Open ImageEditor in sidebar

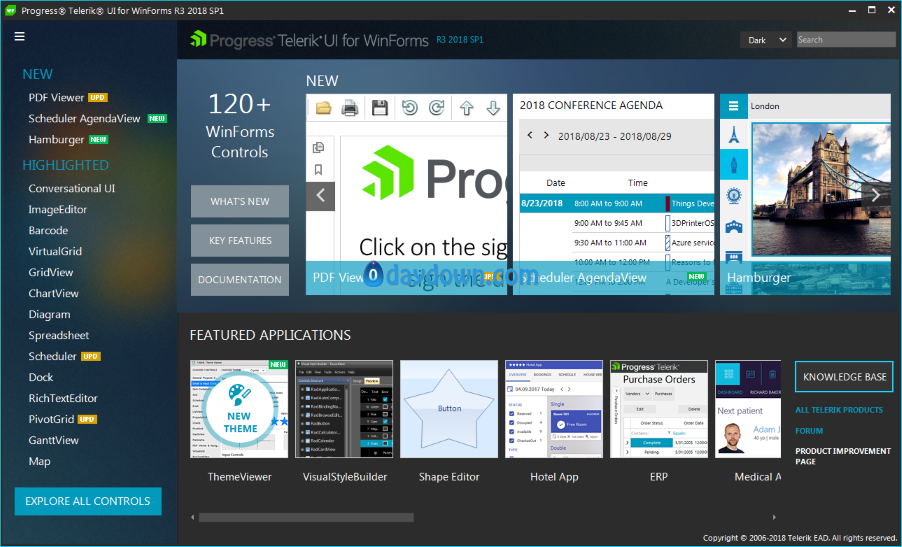point(58,209)
